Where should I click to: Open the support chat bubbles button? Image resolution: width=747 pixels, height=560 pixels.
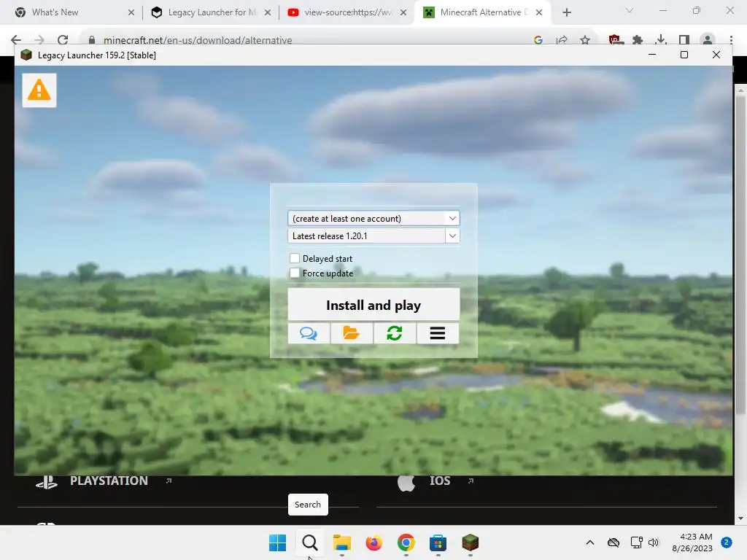[x=309, y=332]
